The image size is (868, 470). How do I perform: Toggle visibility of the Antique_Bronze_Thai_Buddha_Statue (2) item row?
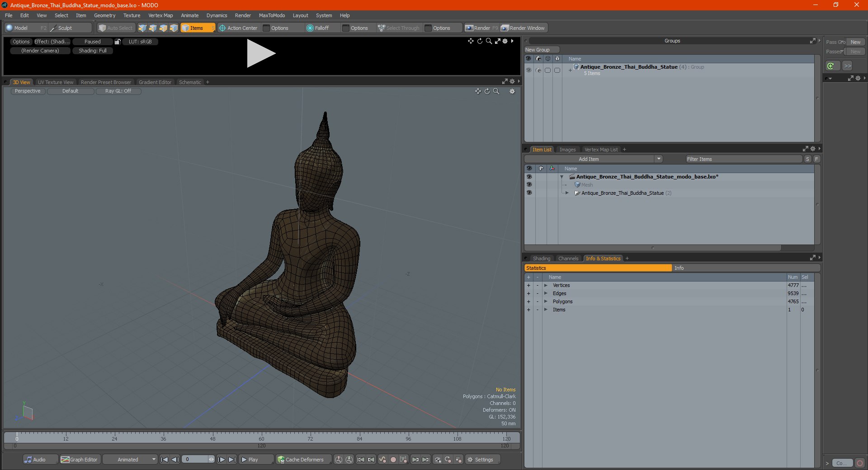[x=529, y=193]
